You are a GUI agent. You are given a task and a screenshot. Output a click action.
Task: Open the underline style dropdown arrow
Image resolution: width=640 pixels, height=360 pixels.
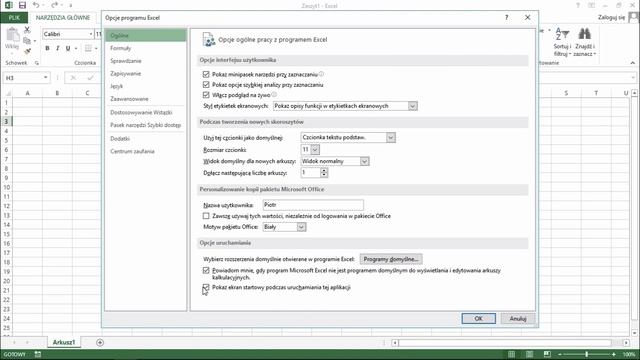[x=76, y=48]
